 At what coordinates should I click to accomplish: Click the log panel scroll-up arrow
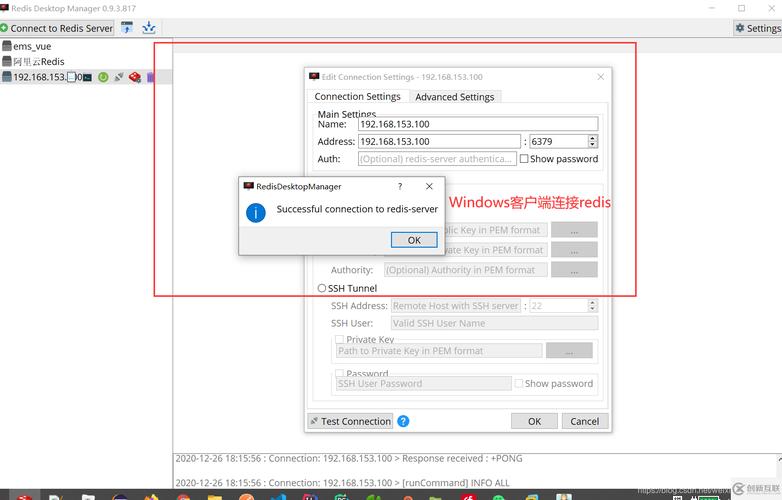point(779,458)
